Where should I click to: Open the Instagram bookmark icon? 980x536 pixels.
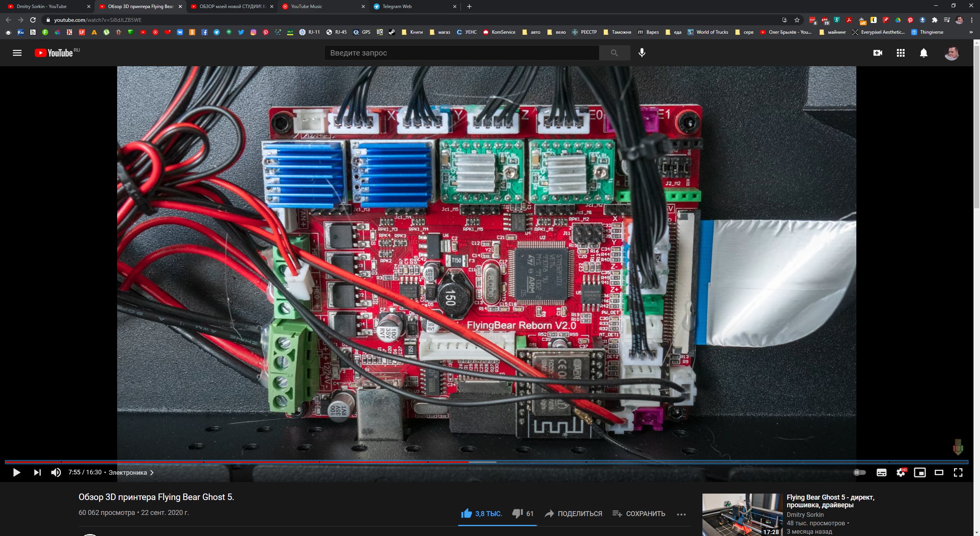(x=253, y=32)
